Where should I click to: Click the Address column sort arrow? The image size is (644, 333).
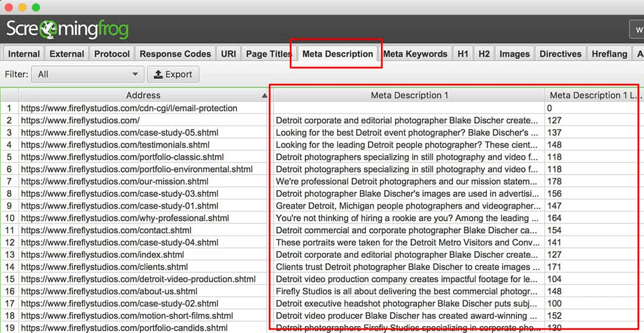click(264, 96)
